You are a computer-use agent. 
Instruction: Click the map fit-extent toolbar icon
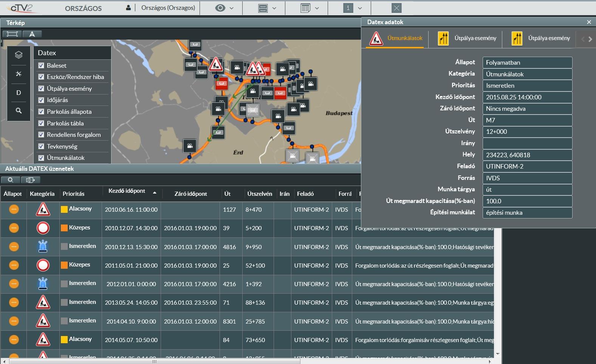(12, 34)
